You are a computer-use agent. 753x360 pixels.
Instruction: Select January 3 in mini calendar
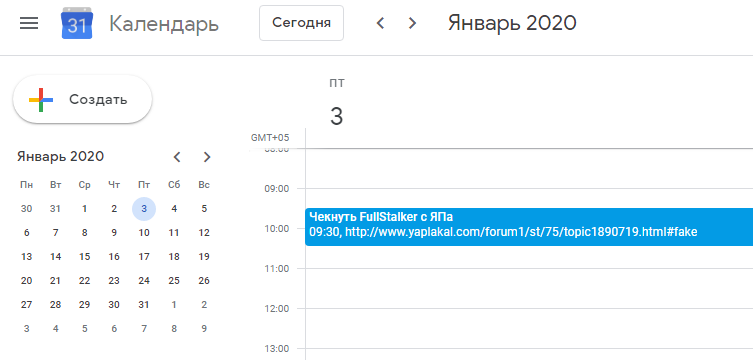coord(144,209)
